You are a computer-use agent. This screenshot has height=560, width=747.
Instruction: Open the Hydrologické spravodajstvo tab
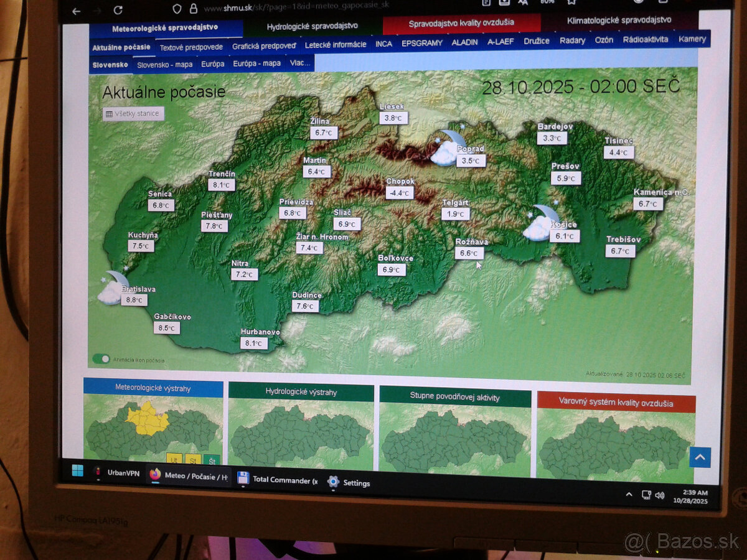(312, 26)
